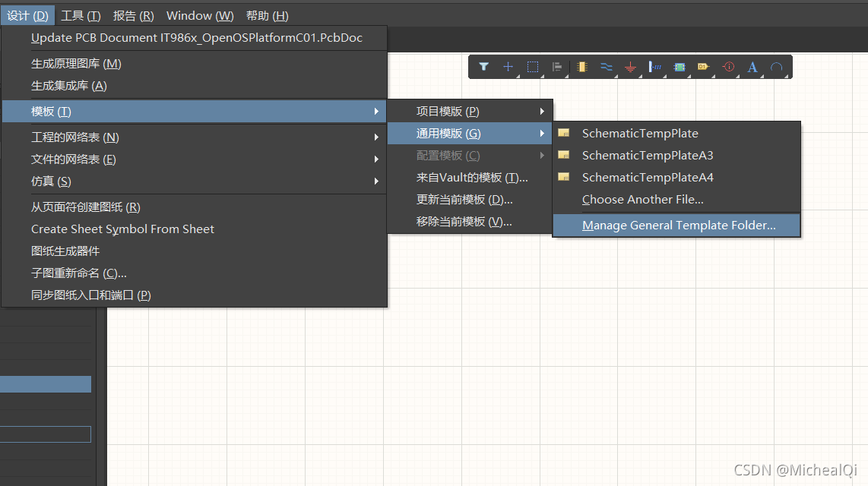Click the place sheet symbol icon
This screenshot has width=868, height=486.
tap(679, 67)
